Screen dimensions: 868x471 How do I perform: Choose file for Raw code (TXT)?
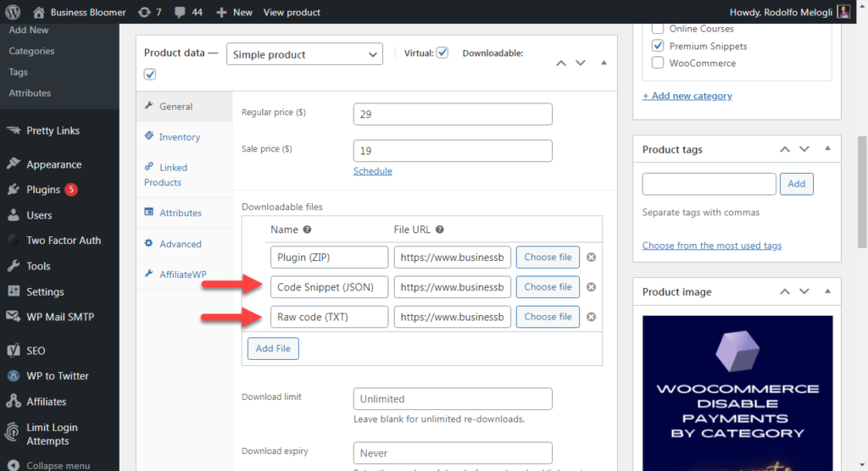[x=548, y=317]
